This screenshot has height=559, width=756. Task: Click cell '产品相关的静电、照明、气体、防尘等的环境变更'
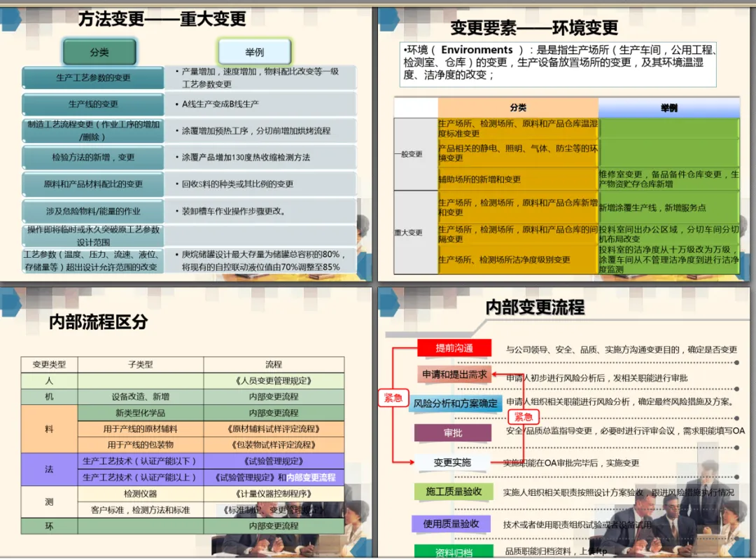click(518, 153)
